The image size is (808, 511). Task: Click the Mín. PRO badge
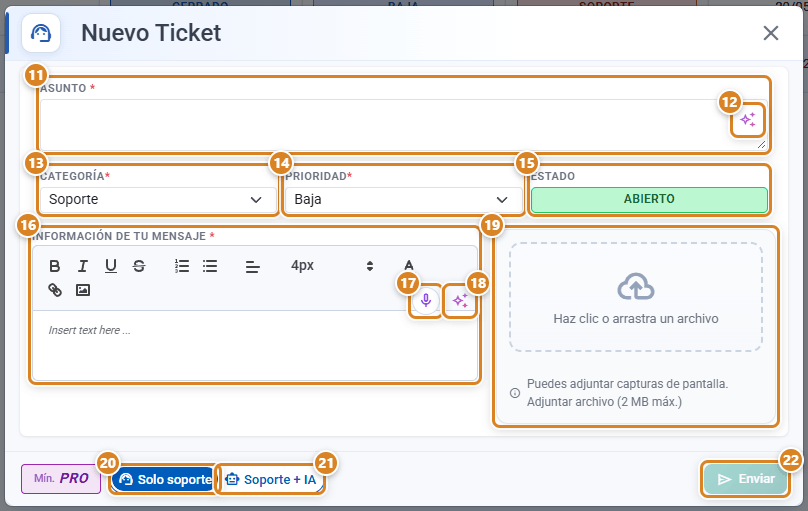pyautogui.click(x=61, y=479)
